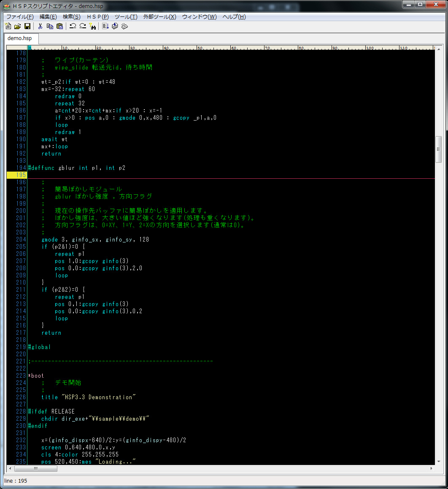Image resolution: width=448 pixels, height=489 pixels.
Task: Open the HSP(P) menu
Action: tap(97, 17)
